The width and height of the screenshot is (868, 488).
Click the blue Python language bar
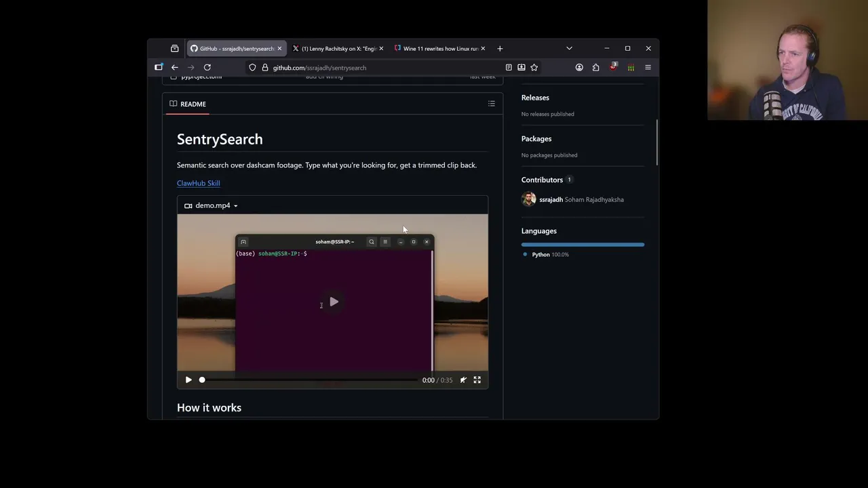pyautogui.click(x=583, y=245)
